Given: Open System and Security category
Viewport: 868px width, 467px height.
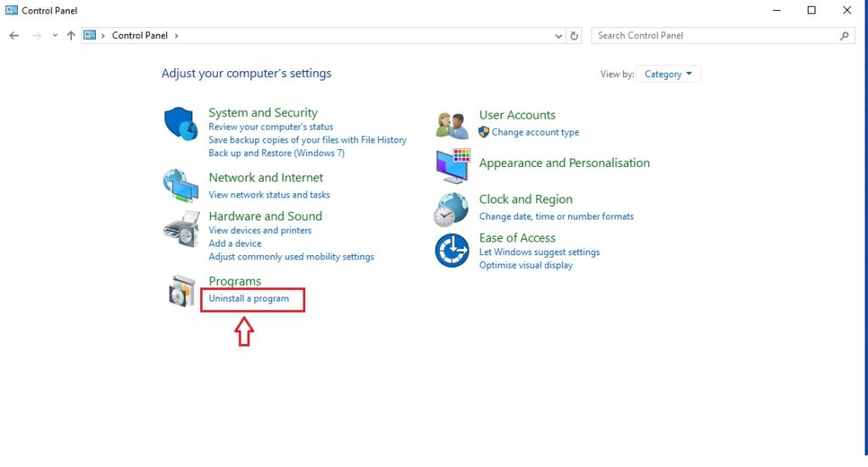Looking at the screenshot, I should coord(263,113).
